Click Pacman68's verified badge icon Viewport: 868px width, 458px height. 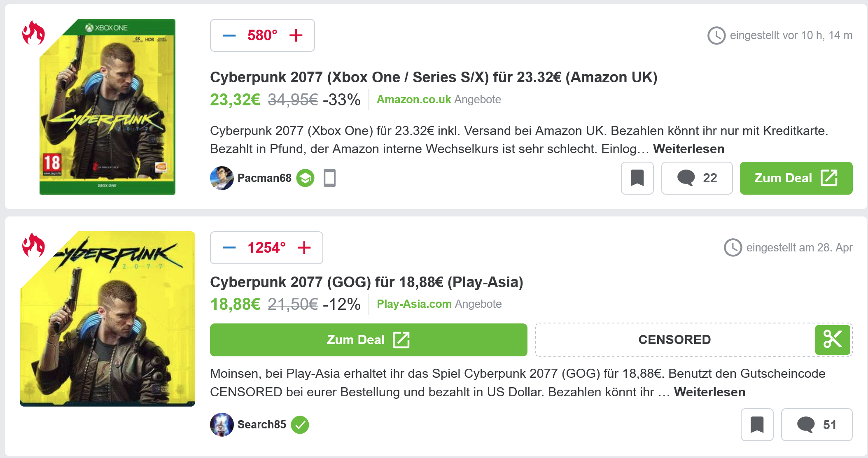click(305, 178)
